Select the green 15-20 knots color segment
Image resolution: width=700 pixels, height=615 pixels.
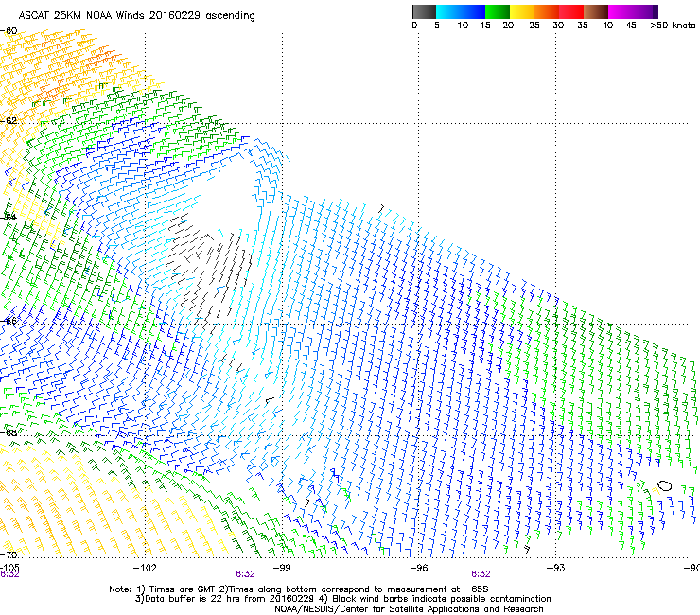[x=498, y=11]
